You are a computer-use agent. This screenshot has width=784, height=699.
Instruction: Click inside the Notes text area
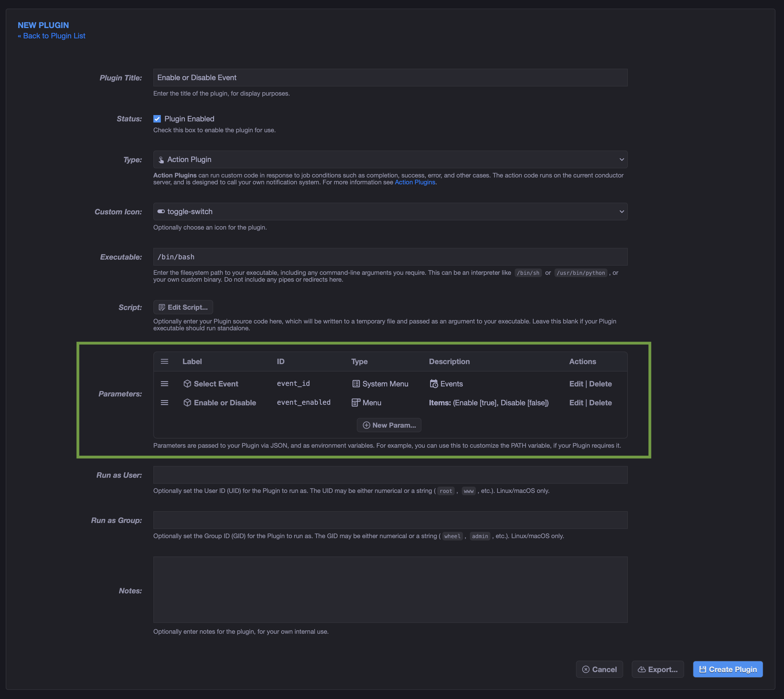coord(390,590)
